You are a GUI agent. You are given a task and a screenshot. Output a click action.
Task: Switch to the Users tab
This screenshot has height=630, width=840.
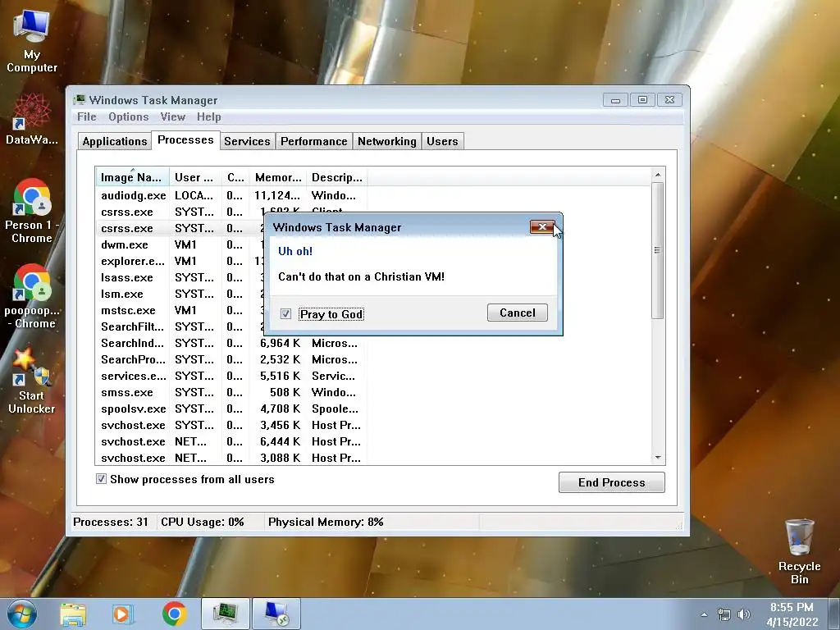(442, 141)
